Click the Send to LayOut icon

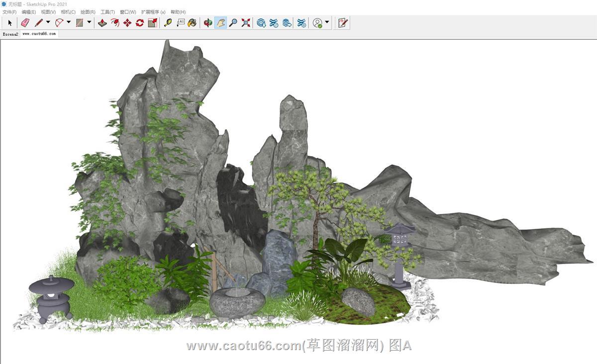tap(287, 22)
